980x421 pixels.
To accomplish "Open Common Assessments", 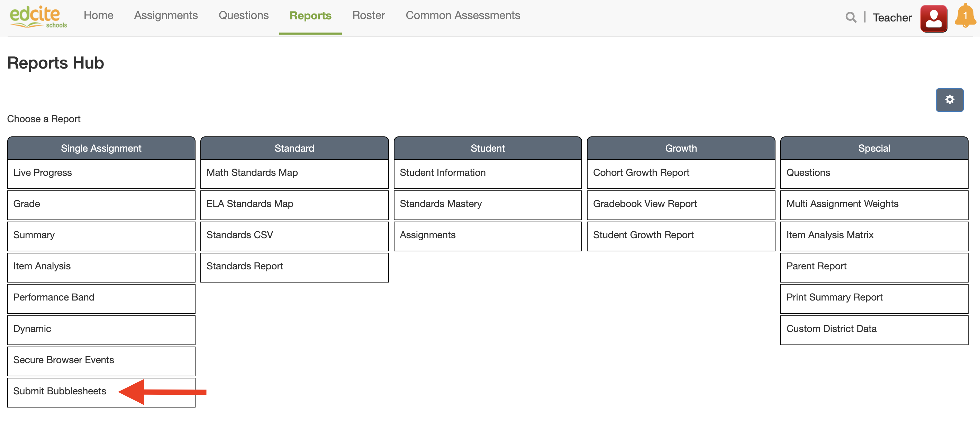I will pyautogui.click(x=463, y=15).
